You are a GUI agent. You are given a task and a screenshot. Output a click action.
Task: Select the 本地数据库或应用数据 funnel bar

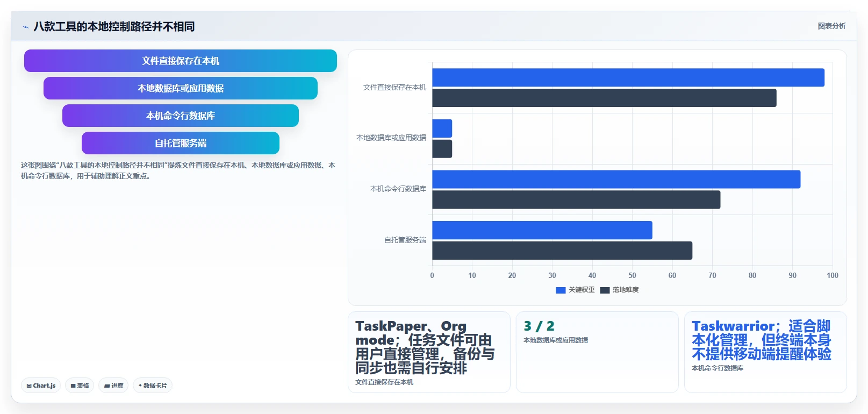click(x=181, y=88)
